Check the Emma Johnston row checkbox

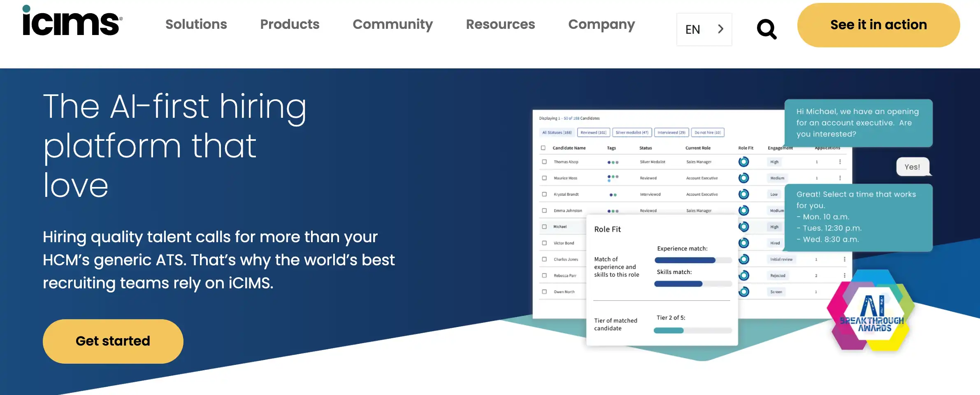[544, 210]
